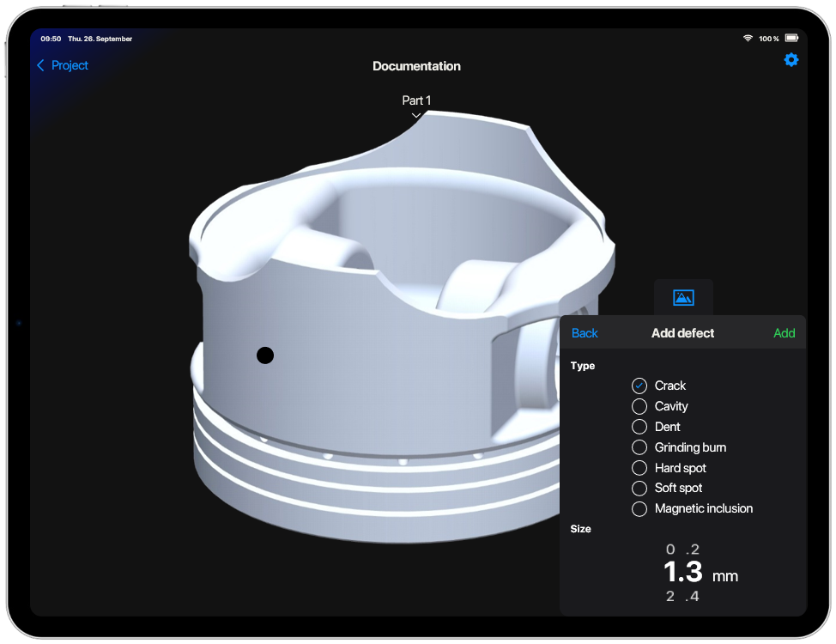Viewport: 836px width, 644px height.
Task: Select Magnetic inclusion defect type
Action: coord(639,508)
